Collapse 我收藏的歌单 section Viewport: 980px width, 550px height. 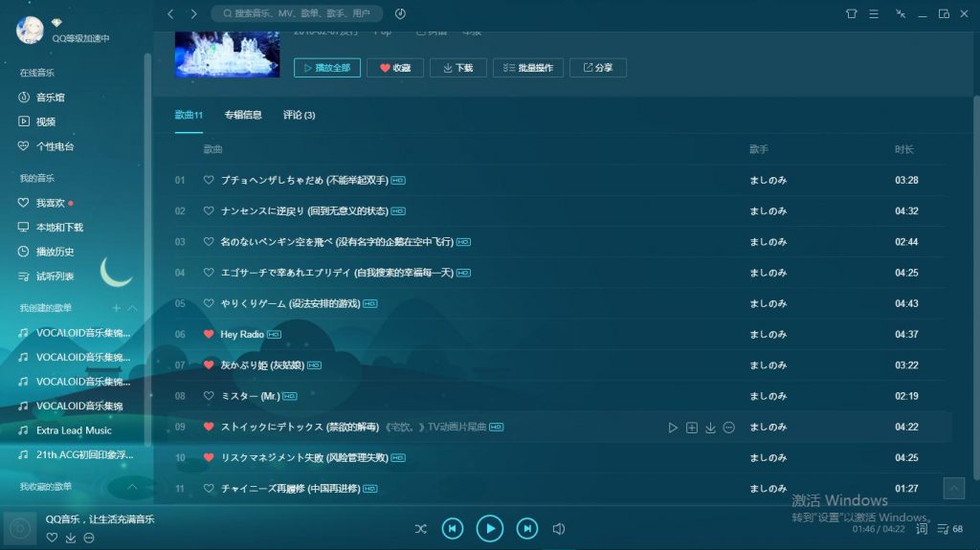pyautogui.click(x=132, y=486)
